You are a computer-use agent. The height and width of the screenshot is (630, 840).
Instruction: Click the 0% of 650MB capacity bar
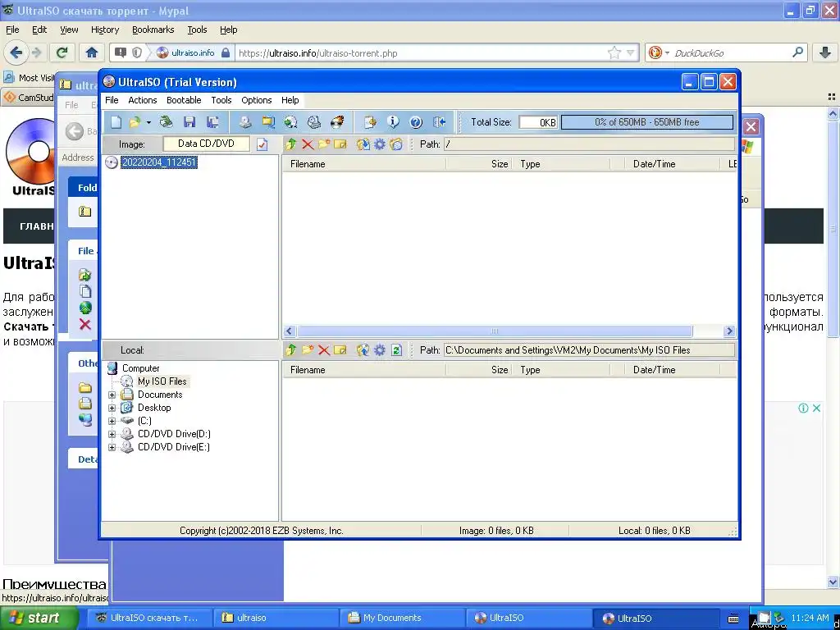(x=647, y=122)
